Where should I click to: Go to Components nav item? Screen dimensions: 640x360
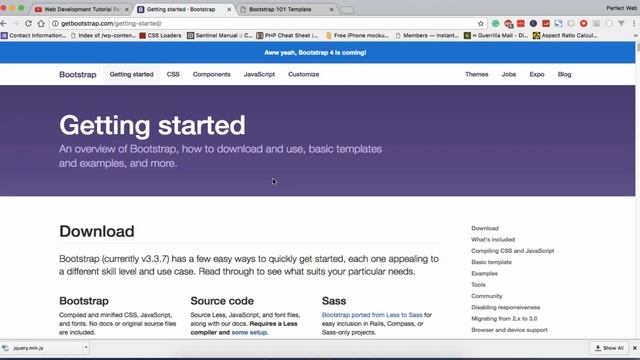[x=211, y=74]
